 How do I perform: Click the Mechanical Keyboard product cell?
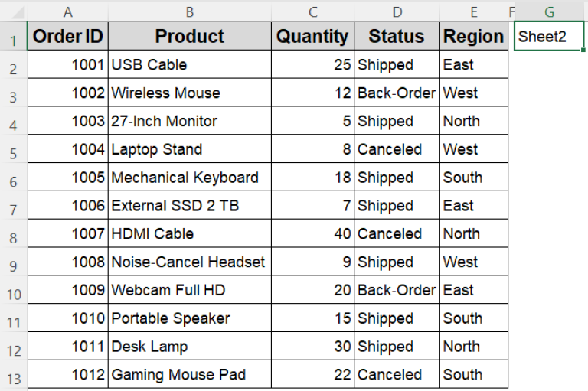pos(189,178)
